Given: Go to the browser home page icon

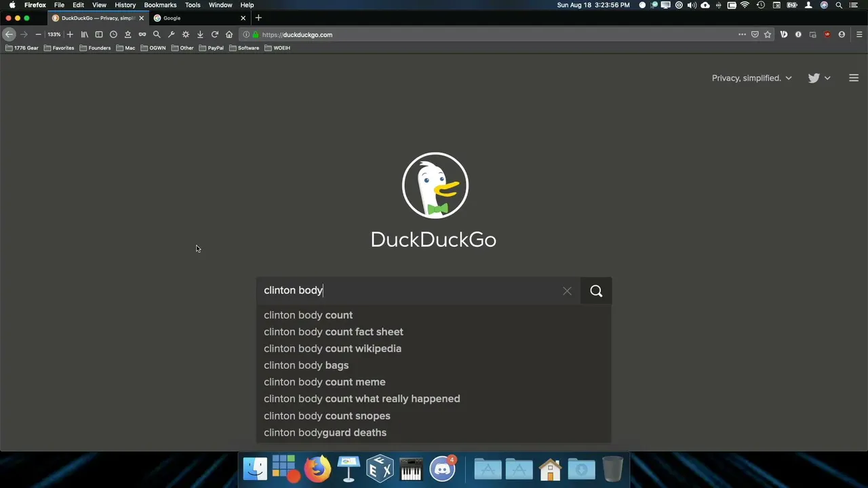Looking at the screenshot, I should pyautogui.click(x=229, y=35).
